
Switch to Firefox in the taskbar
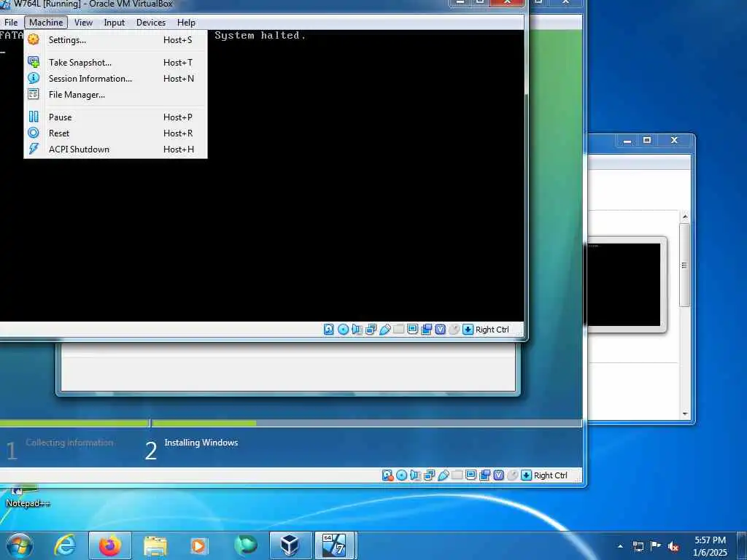111,545
